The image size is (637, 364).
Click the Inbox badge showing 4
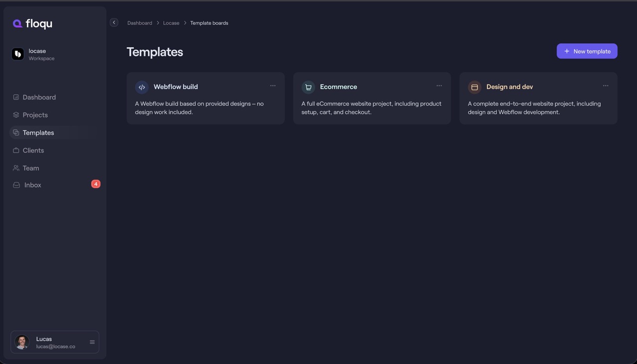pyautogui.click(x=96, y=184)
